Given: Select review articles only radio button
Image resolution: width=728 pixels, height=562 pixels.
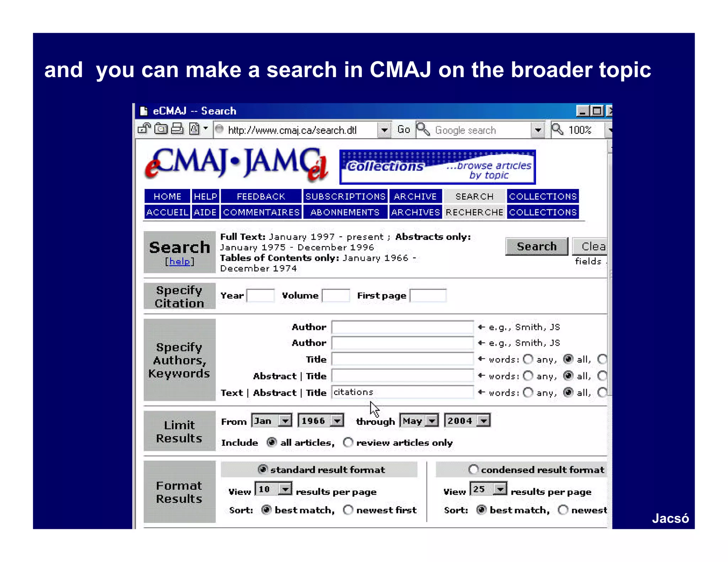Looking at the screenshot, I should click(348, 442).
